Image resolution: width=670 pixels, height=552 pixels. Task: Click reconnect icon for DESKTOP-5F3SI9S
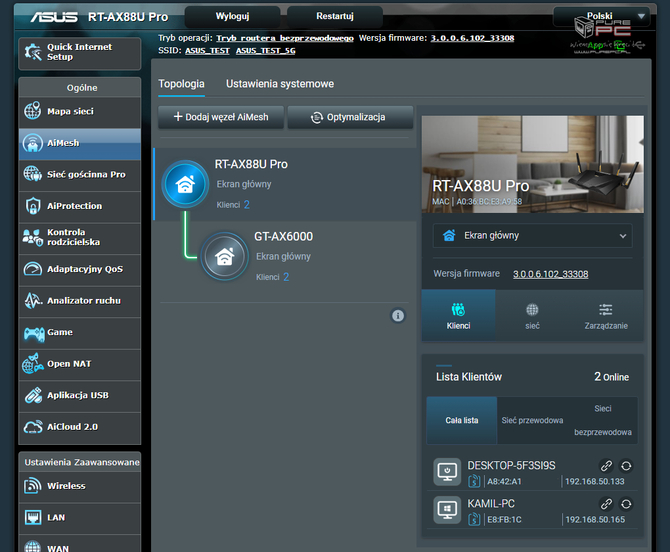626,466
